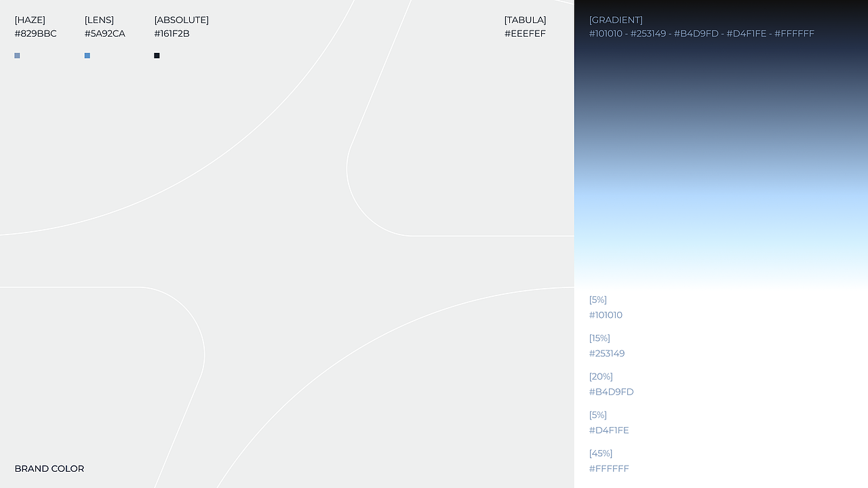The width and height of the screenshot is (868, 488).
Task: Click the [5%] label above #D4F1FE
Action: pyautogui.click(x=598, y=415)
